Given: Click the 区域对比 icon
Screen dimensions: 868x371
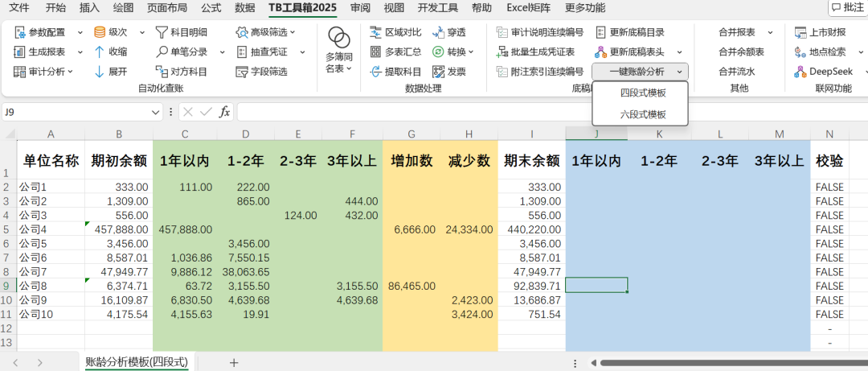Looking at the screenshot, I should pyautogui.click(x=376, y=33).
